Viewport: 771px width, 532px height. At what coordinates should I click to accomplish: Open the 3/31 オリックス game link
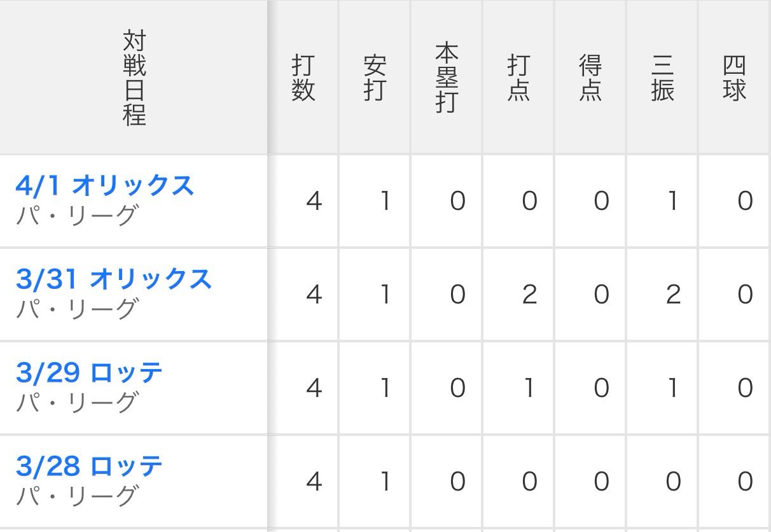tap(113, 279)
